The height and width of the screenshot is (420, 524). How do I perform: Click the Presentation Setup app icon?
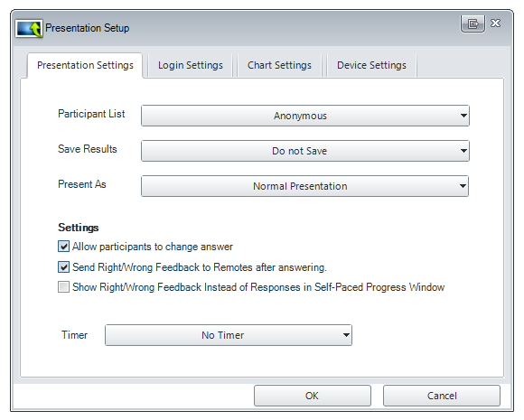(29, 28)
